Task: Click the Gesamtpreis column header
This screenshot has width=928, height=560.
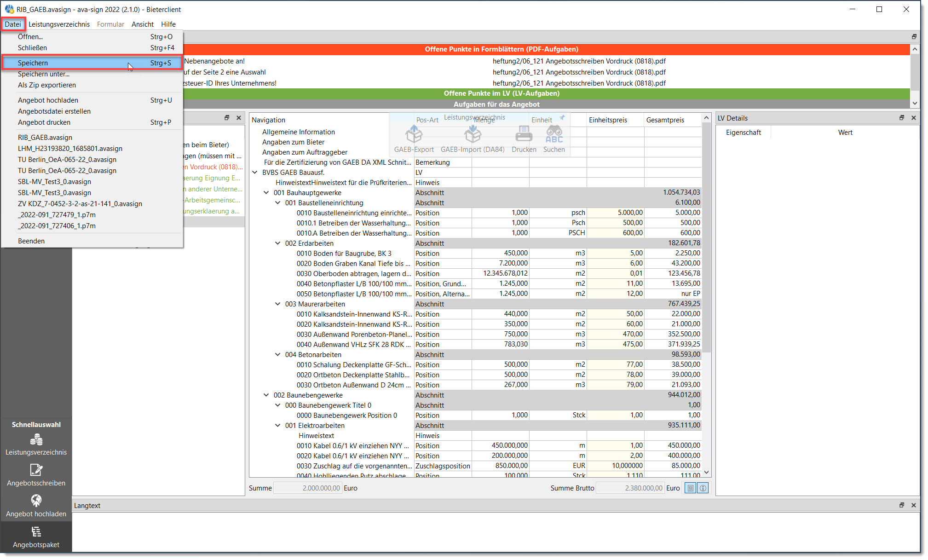Action: click(673, 120)
